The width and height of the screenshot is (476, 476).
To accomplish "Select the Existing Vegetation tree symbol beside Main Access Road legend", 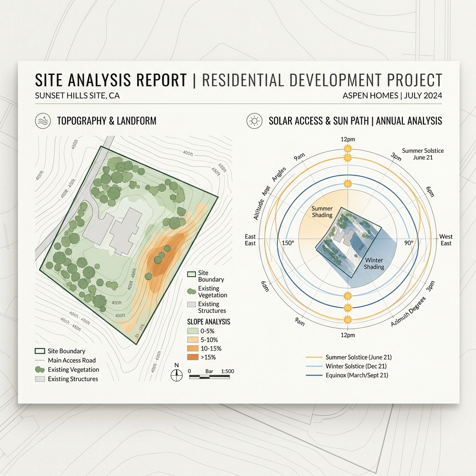I will [x=40, y=370].
